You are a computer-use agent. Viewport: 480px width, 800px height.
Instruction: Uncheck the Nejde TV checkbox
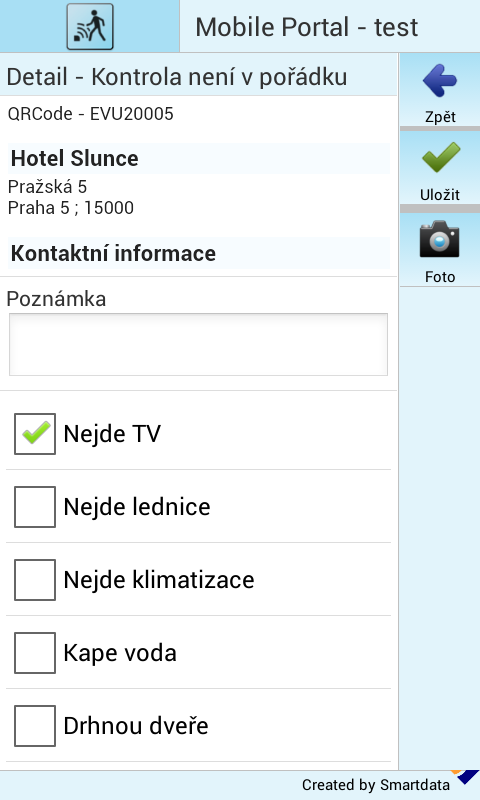(35, 434)
